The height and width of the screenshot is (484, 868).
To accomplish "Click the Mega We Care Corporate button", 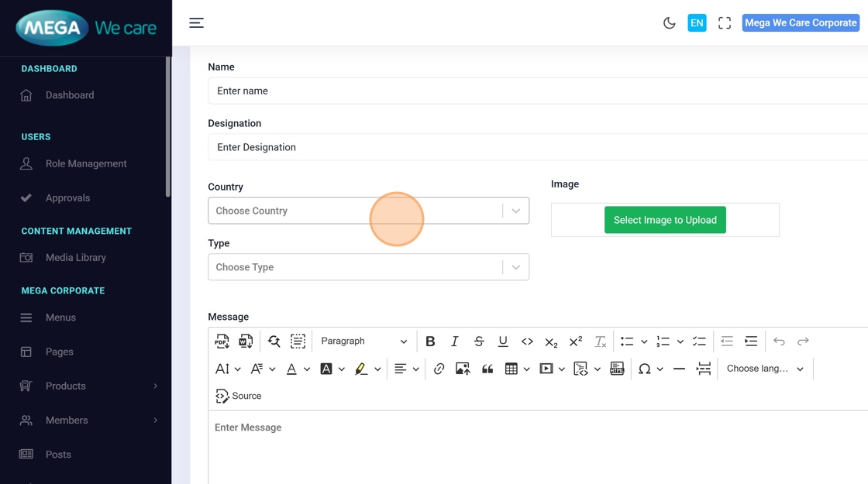I will pos(801,23).
